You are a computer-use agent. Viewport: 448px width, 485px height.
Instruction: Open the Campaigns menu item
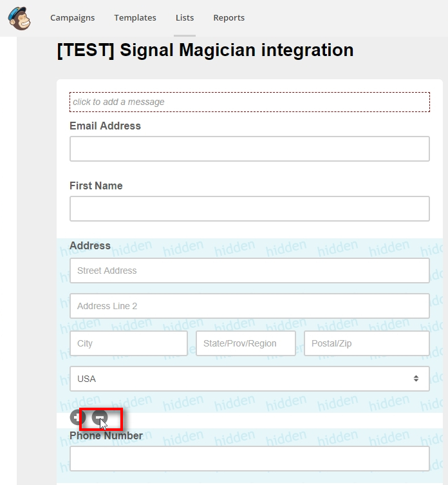pyautogui.click(x=73, y=18)
